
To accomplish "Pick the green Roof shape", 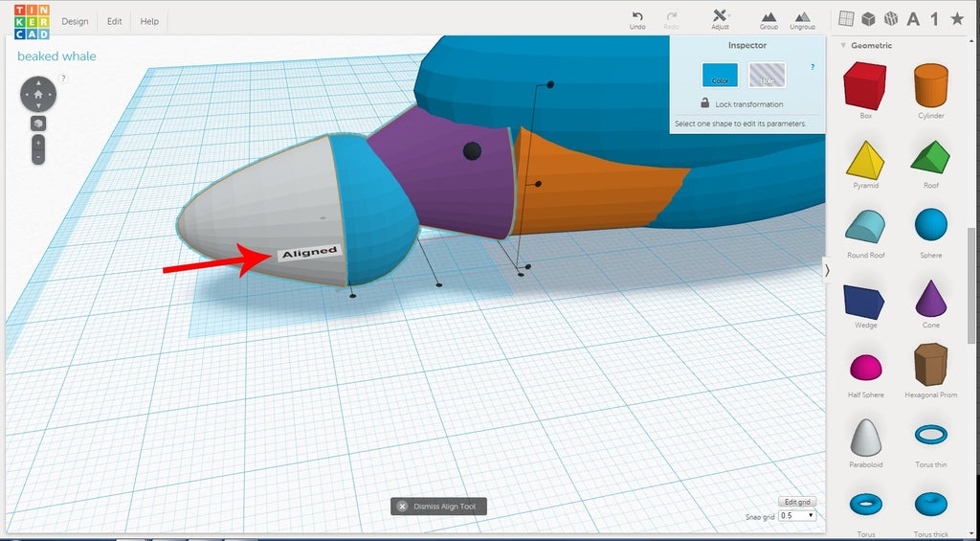I will [x=930, y=156].
